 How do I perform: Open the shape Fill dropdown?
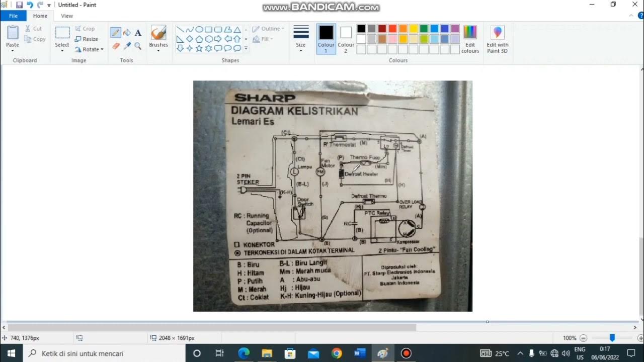[263, 39]
